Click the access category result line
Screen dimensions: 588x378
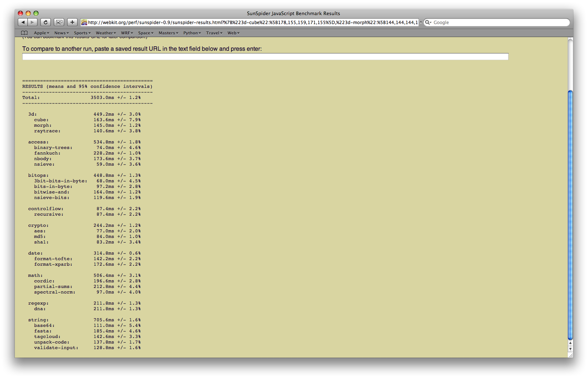[x=85, y=142]
